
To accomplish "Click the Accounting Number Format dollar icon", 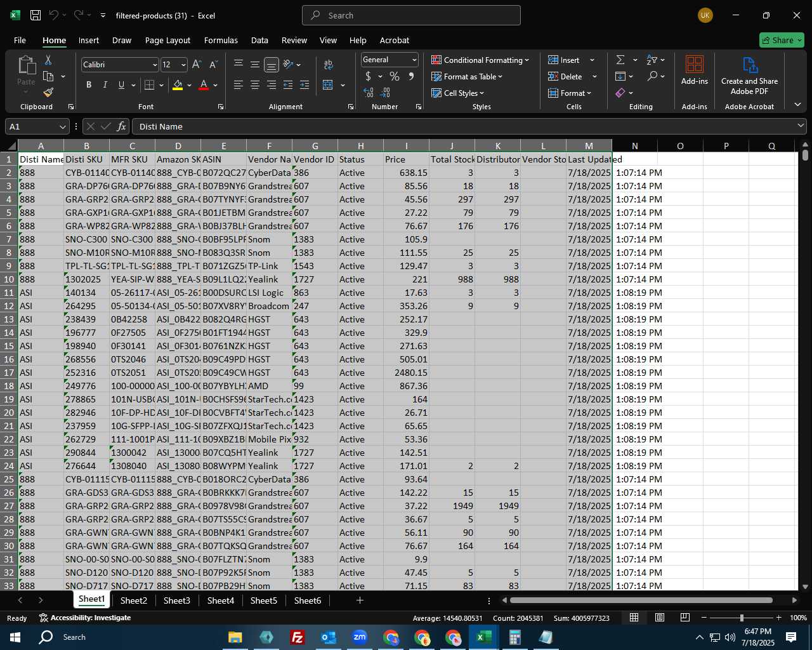I will pos(369,76).
